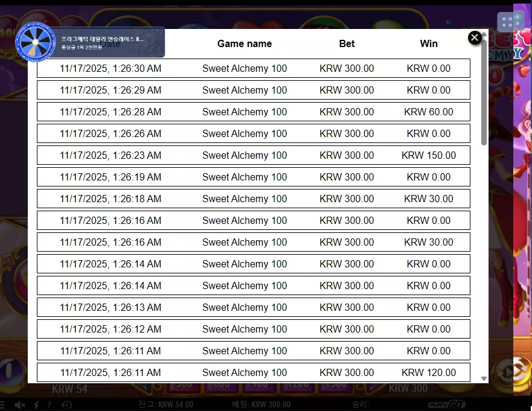Screen dimensions: 532x411
Task: Click the Play'n GO logo
Action: [447, 404]
